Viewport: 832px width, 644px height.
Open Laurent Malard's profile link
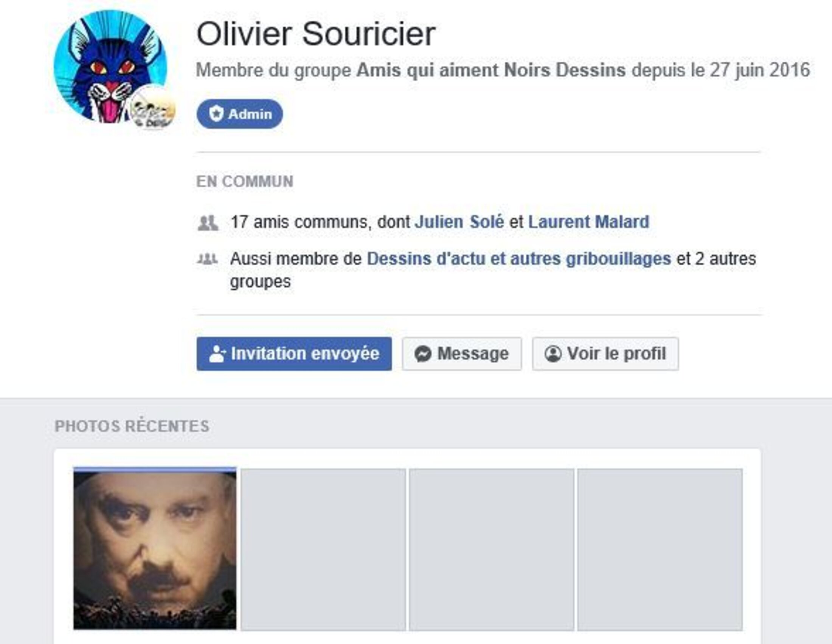(x=588, y=222)
